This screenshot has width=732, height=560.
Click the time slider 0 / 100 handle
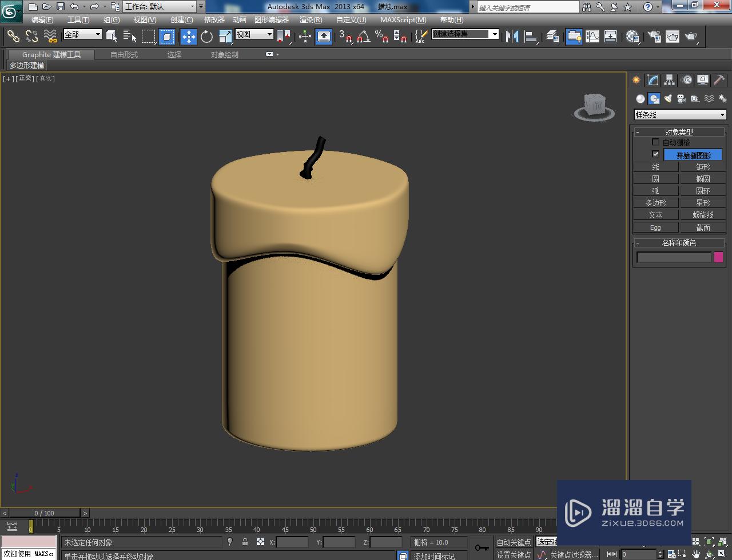(x=45, y=513)
